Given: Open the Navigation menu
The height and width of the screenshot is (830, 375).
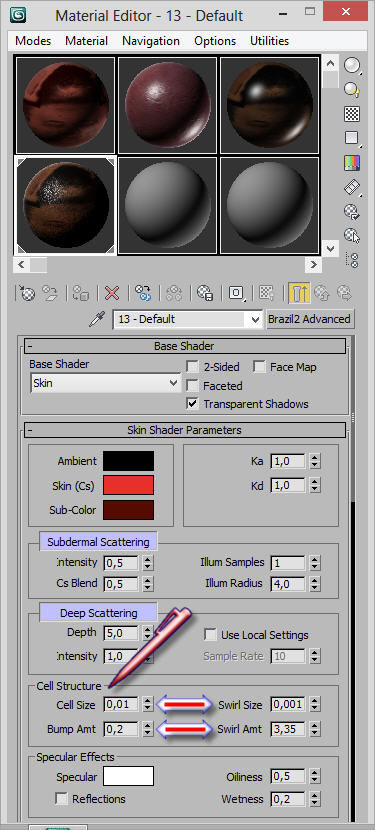Looking at the screenshot, I should coord(151,41).
